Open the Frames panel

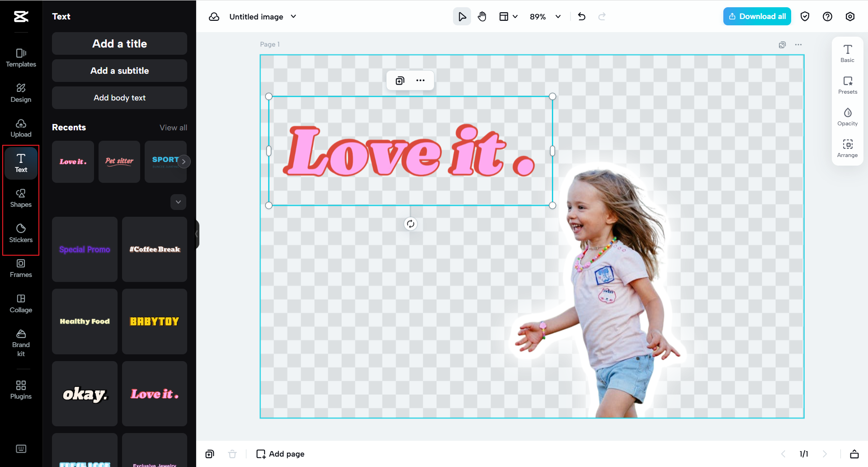pyautogui.click(x=21, y=268)
